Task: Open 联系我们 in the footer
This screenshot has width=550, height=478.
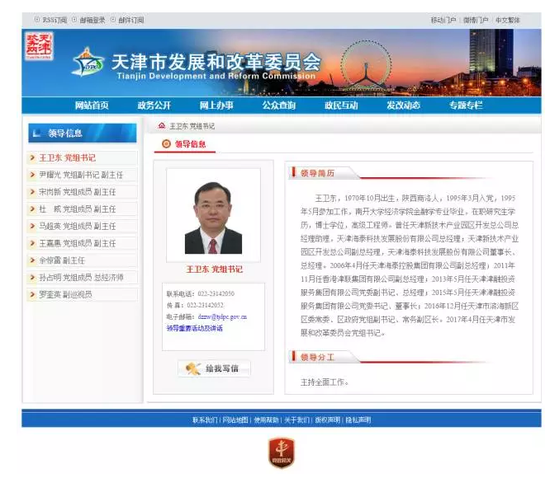Action: [204, 420]
